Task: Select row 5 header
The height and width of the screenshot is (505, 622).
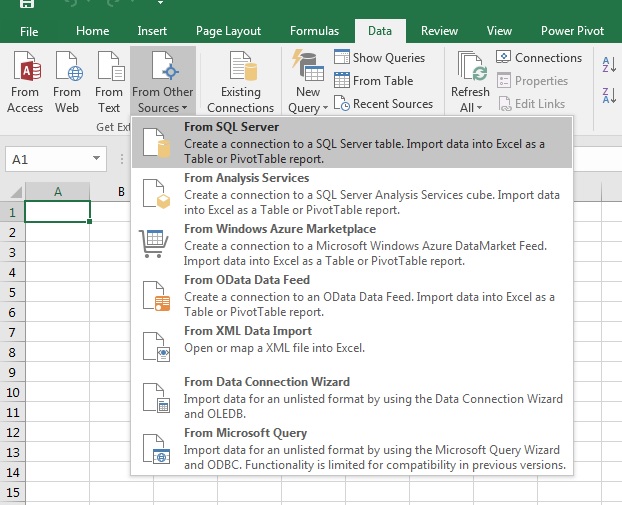Action: pyautogui.click(x=12, y=292)
